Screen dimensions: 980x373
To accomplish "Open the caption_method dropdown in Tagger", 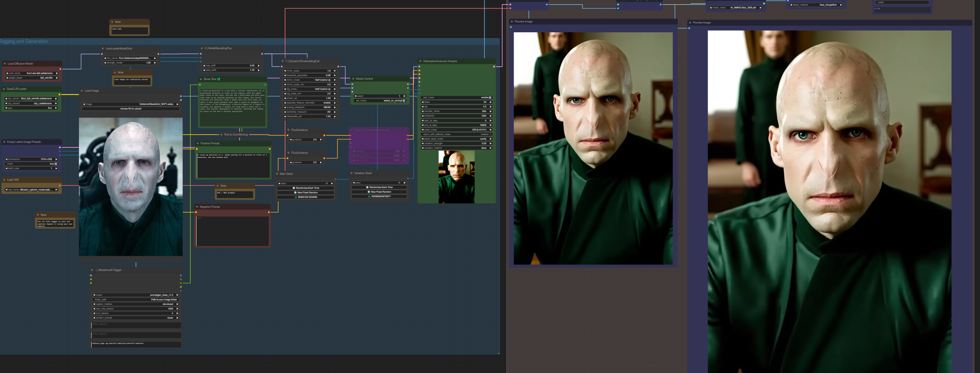I will point(136,304).
